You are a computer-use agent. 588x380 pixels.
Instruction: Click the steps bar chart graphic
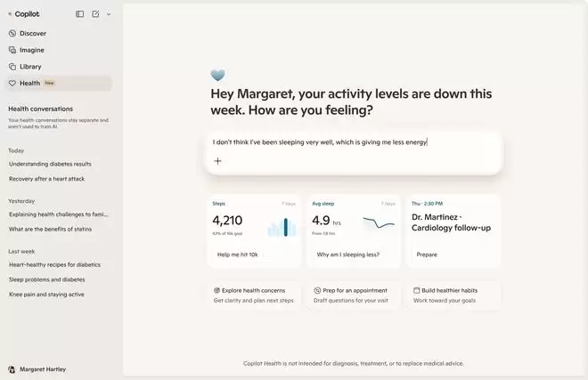[282, 228]
